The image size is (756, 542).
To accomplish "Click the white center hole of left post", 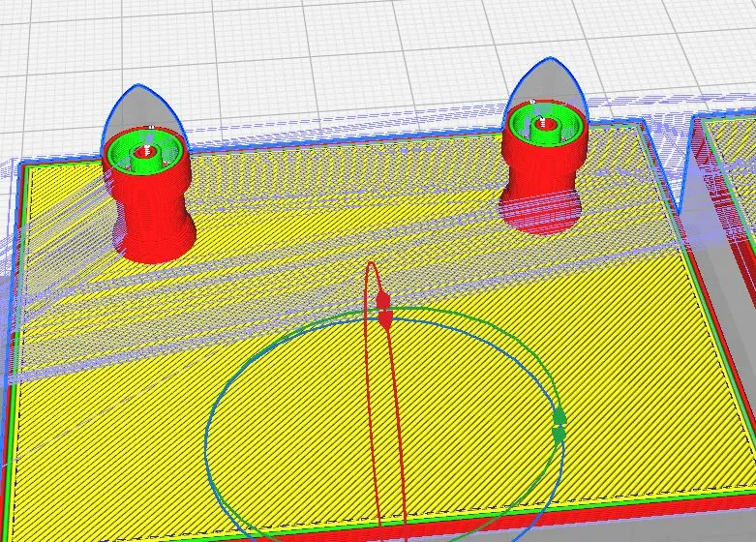I will point(147,150).
